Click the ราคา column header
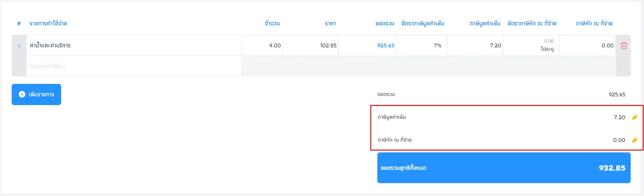This screenshot has height=196, width=644. click(330, 24)
